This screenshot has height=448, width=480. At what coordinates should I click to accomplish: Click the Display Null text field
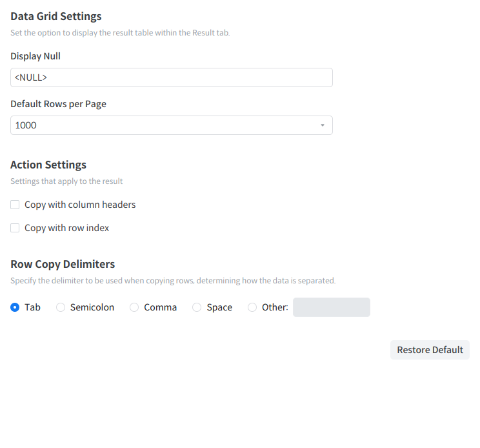171,77
